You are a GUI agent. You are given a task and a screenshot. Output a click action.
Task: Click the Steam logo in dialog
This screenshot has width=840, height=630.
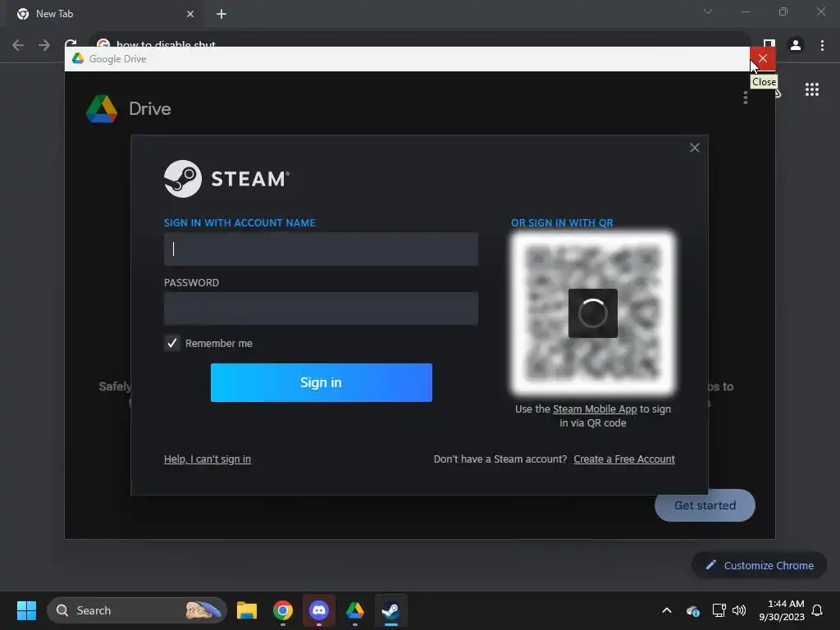pos(226,179)
